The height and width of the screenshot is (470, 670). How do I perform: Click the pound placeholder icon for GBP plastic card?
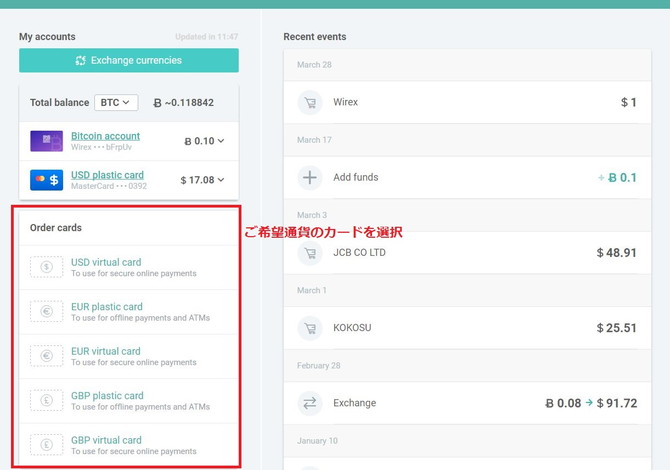click(47, 400)
